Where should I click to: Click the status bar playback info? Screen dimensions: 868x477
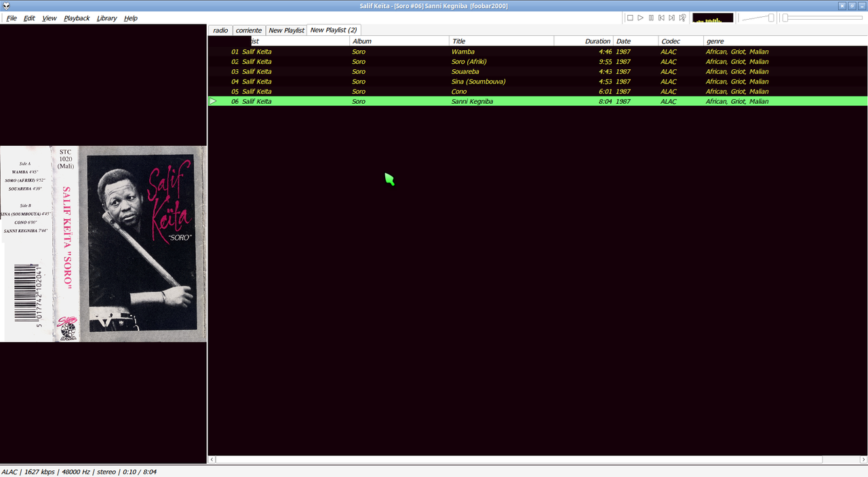pyautogui.click(x=79, y=472)
